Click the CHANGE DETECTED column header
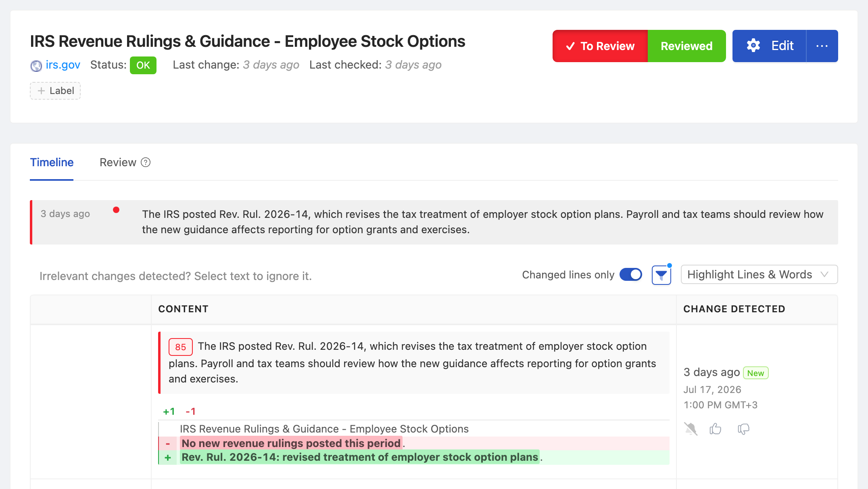The height and width of the screenshot is (489, 868). point(734,309)
